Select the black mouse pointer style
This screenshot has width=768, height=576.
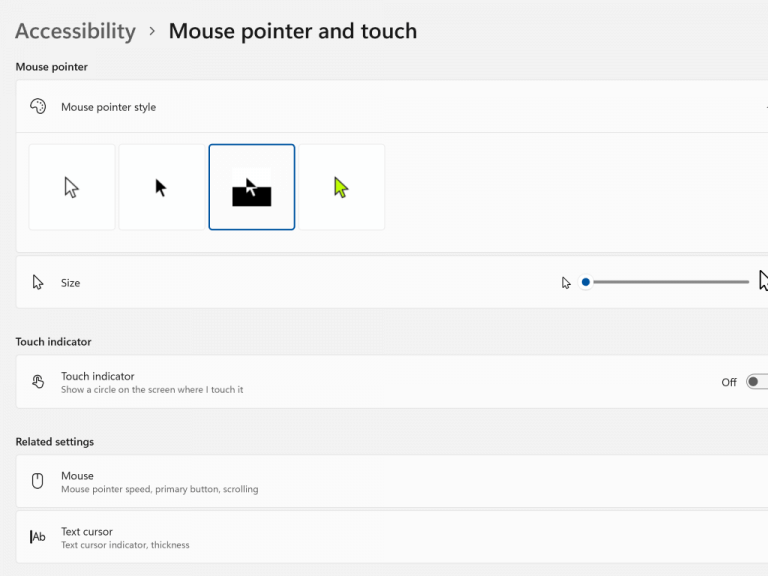pos(162,187)
